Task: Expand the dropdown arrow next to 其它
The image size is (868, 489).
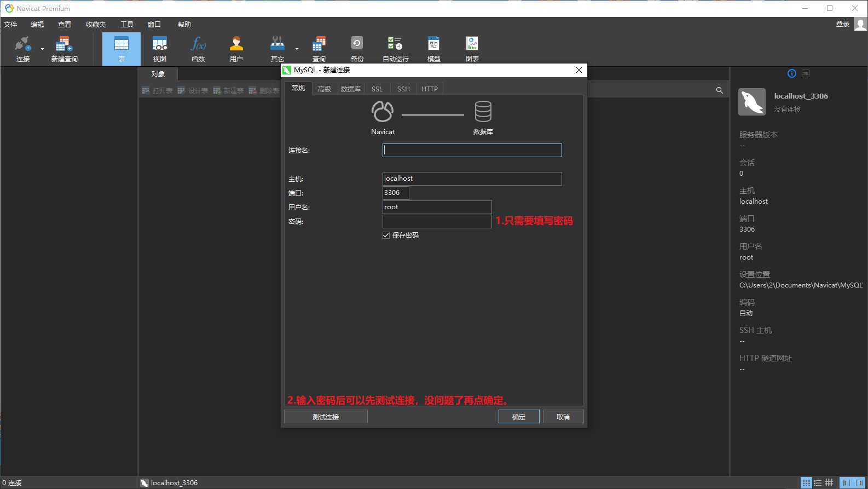Action: pos(297,49)
